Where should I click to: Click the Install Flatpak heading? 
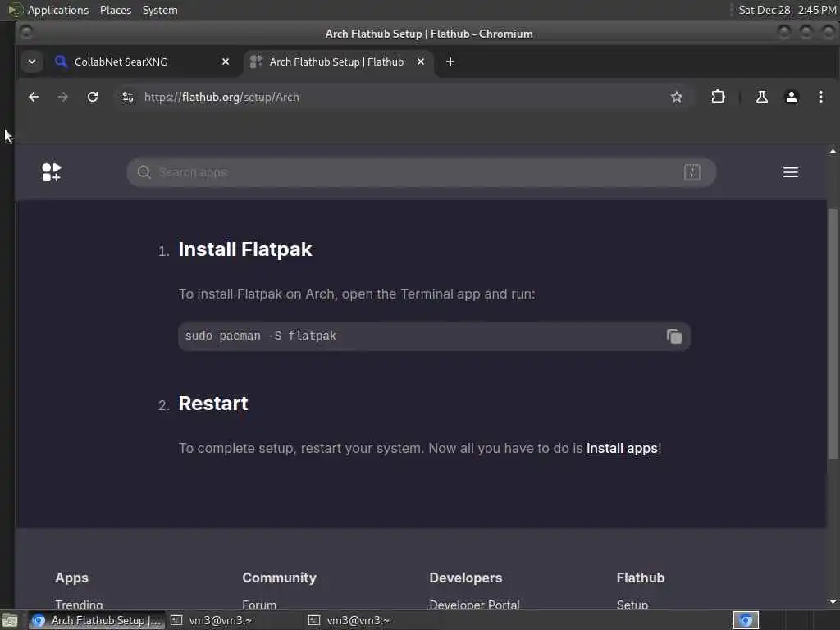coord(244,249)
